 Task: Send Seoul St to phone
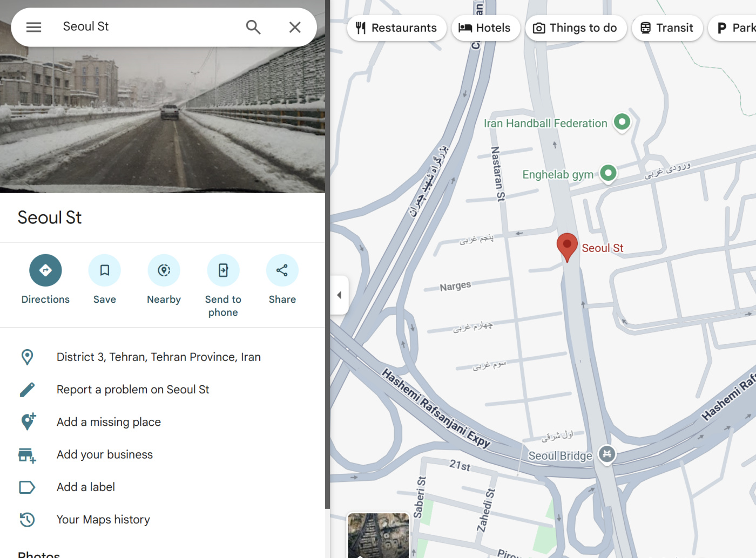[223, 270]
